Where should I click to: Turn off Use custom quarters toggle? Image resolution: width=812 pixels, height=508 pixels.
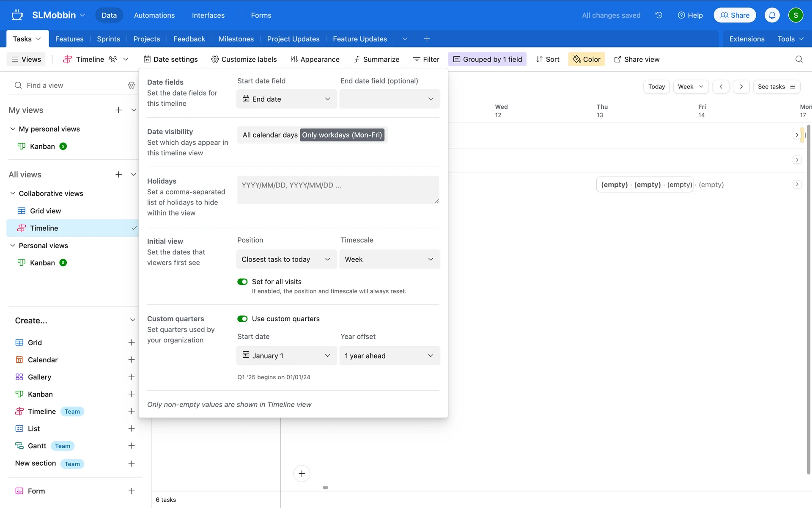coord(242,319)
